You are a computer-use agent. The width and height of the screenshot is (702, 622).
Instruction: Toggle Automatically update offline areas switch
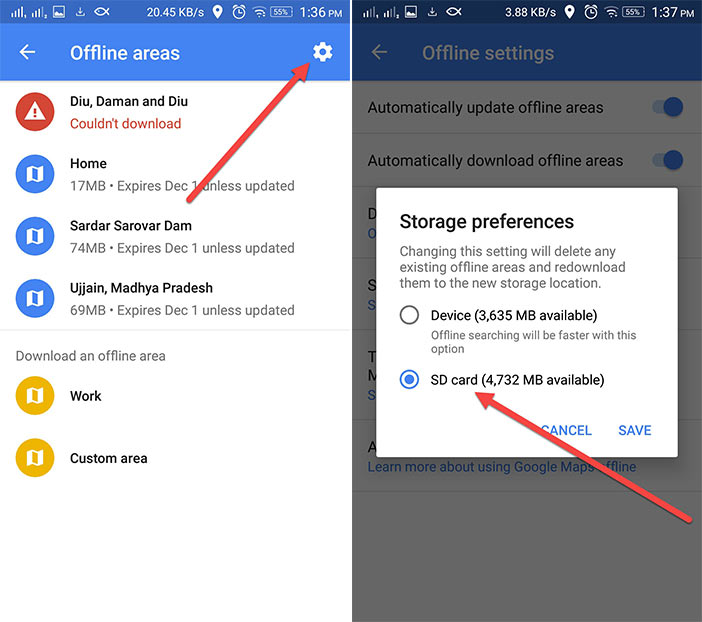[x=668, y=107]
